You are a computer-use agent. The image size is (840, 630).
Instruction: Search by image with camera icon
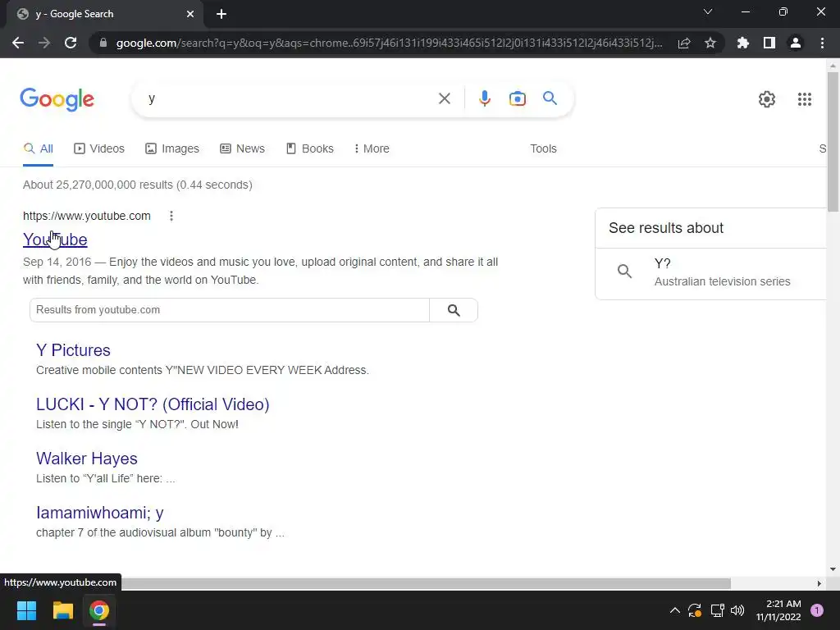(x=518, y=98)
